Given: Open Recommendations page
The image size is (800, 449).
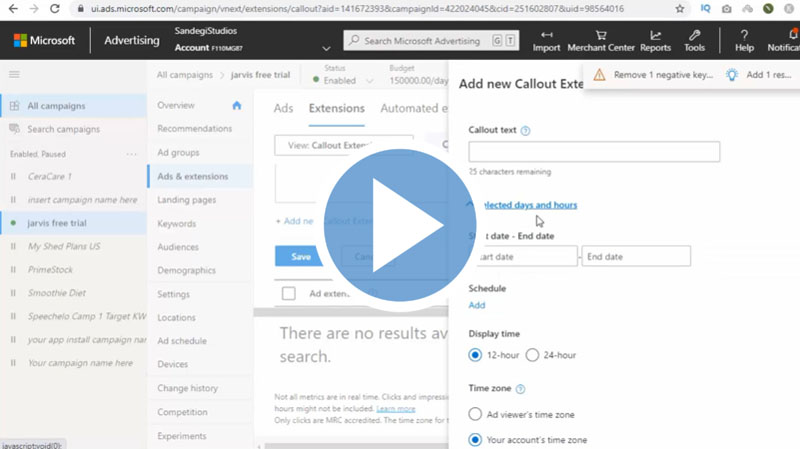Looking at the screenshot, I should pyautogui.click(x=194, y=129).
